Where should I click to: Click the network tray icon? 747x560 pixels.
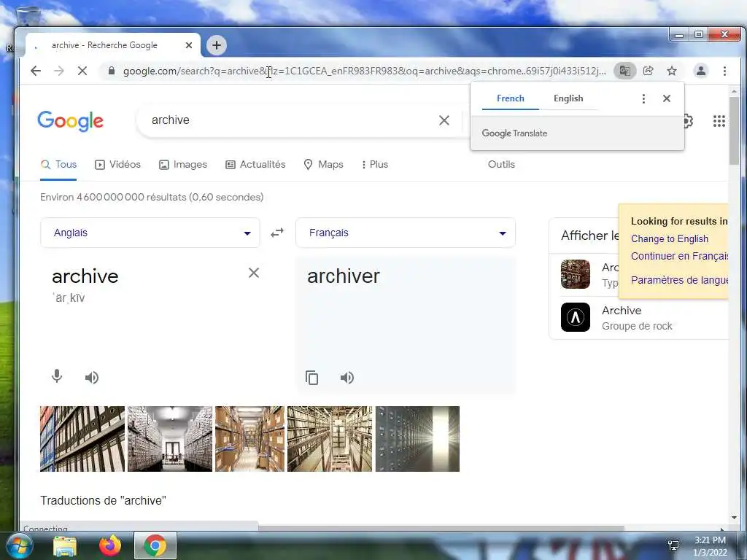673,545
